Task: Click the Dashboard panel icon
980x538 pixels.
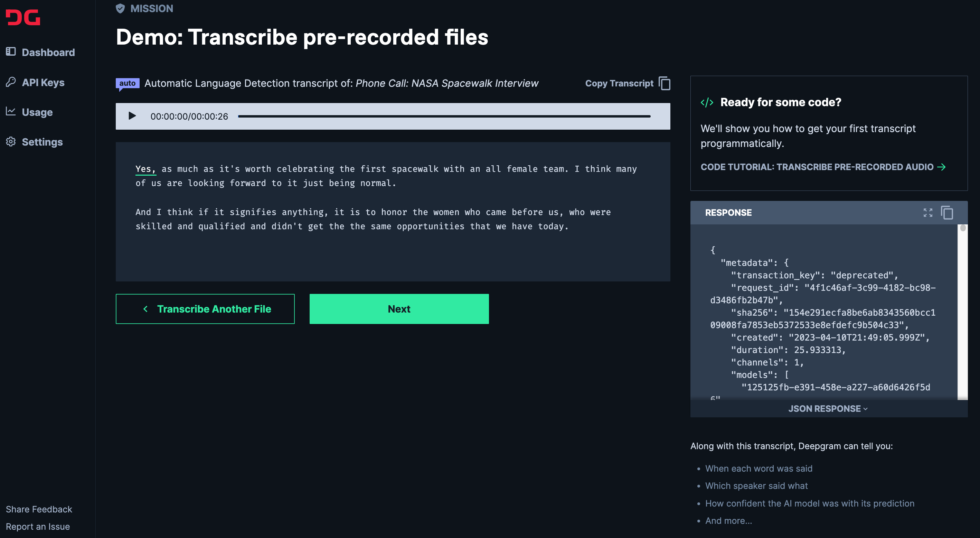Action: pyautogui.click(x=11, y=52)
